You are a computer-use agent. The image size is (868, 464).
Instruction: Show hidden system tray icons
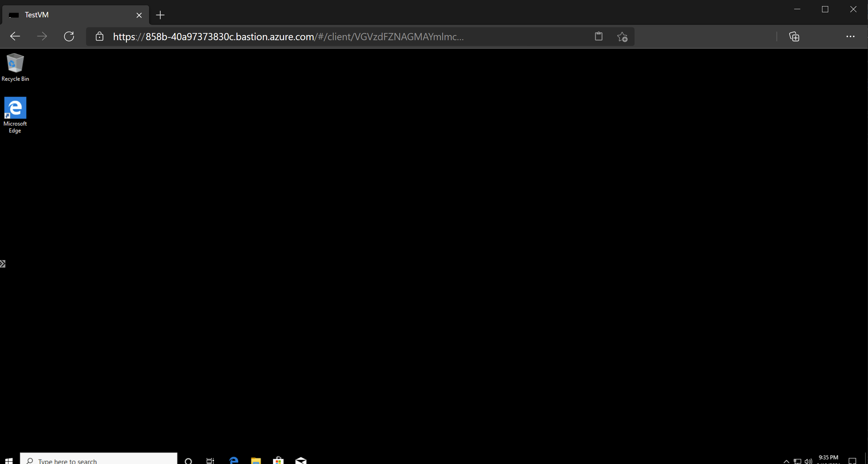click(786, 461)
